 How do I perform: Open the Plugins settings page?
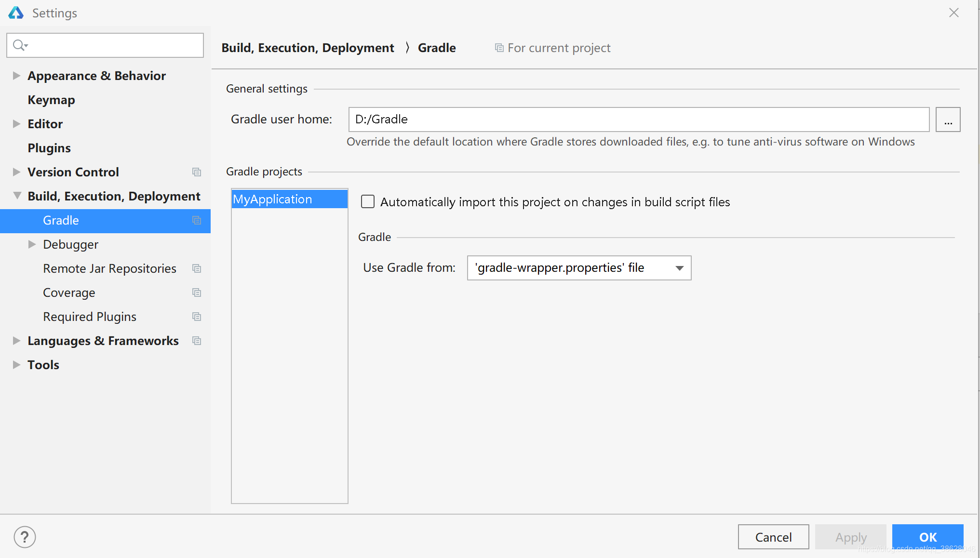(49, 148)
